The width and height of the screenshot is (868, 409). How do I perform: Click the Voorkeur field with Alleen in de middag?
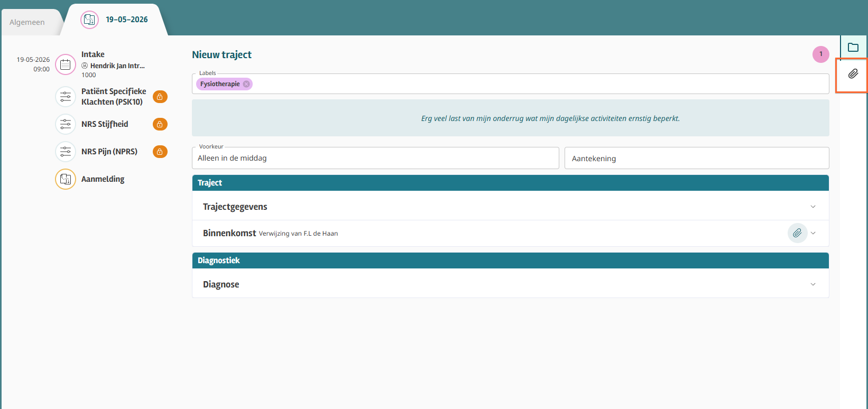[375, 158]
